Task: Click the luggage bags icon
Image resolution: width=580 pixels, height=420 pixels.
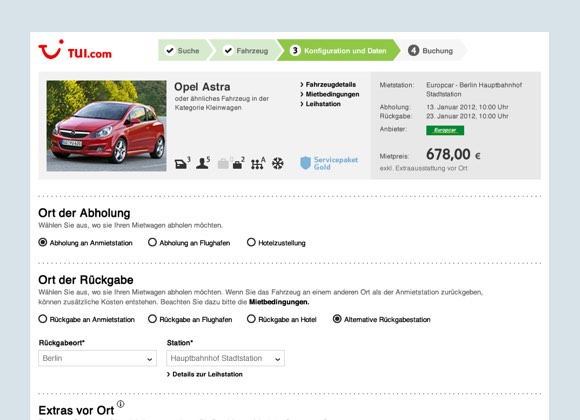Action: [x=231, y=163]
